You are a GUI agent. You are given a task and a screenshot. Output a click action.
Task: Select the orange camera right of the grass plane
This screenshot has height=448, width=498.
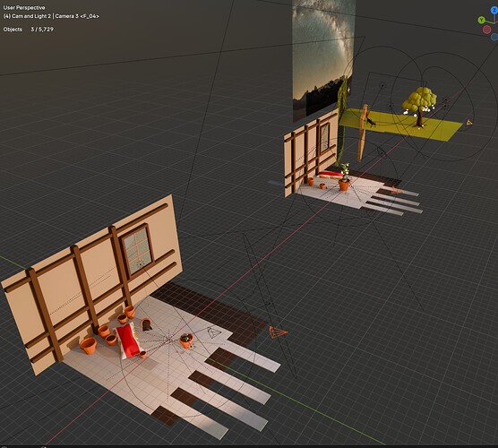tap(469, 122)
